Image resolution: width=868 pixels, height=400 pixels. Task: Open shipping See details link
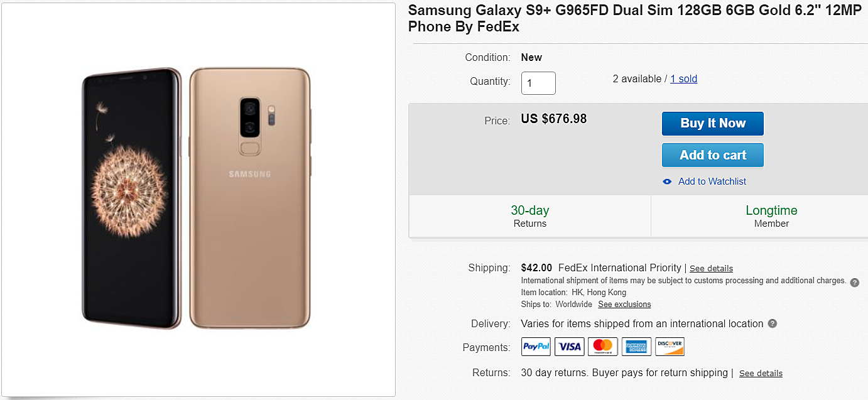711,269
